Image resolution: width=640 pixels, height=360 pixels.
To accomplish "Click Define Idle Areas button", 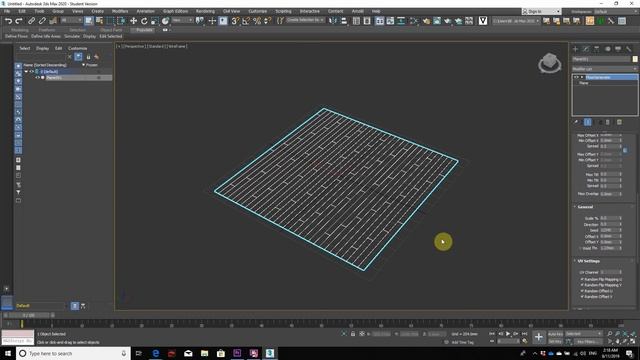I will coord(46,36).
